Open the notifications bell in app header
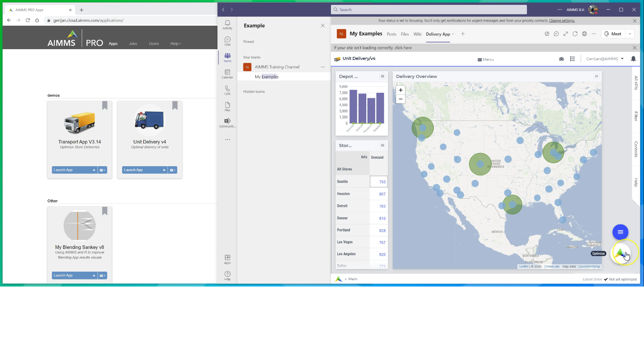 [633, 58]
